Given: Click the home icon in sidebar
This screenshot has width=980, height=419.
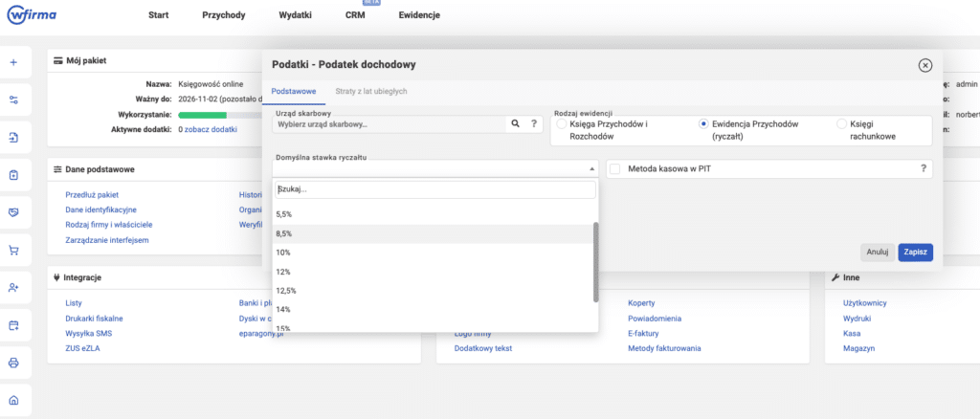Looking at the screenshot, I should (13, 400).
